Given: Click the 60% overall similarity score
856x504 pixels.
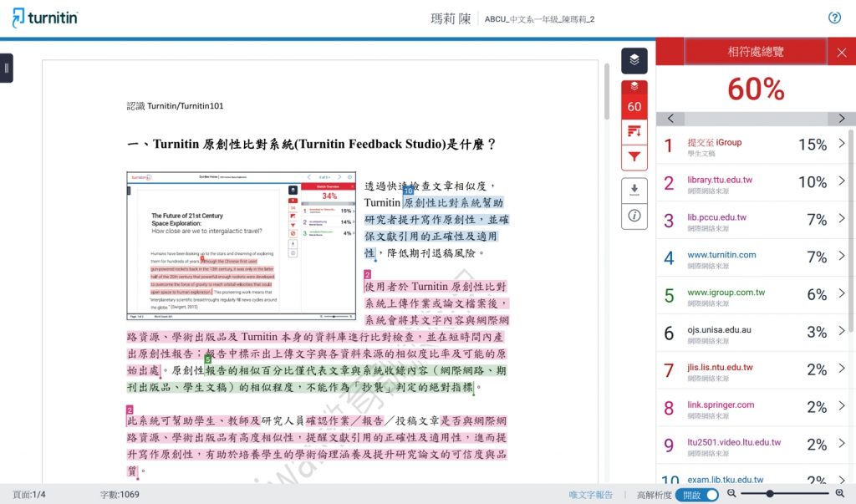Looking at the screenshot, I should 756,89.
